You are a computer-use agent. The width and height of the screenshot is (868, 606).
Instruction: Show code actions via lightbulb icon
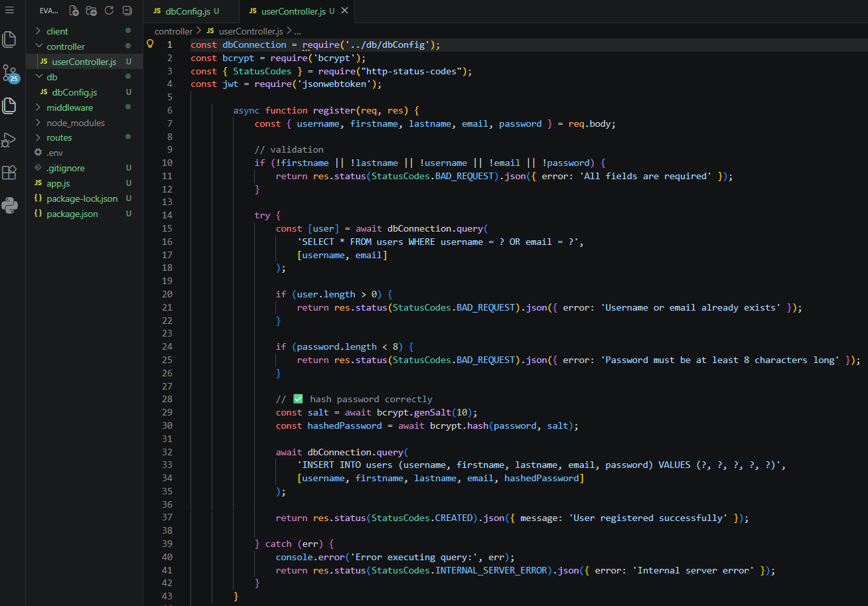(150, 44)
